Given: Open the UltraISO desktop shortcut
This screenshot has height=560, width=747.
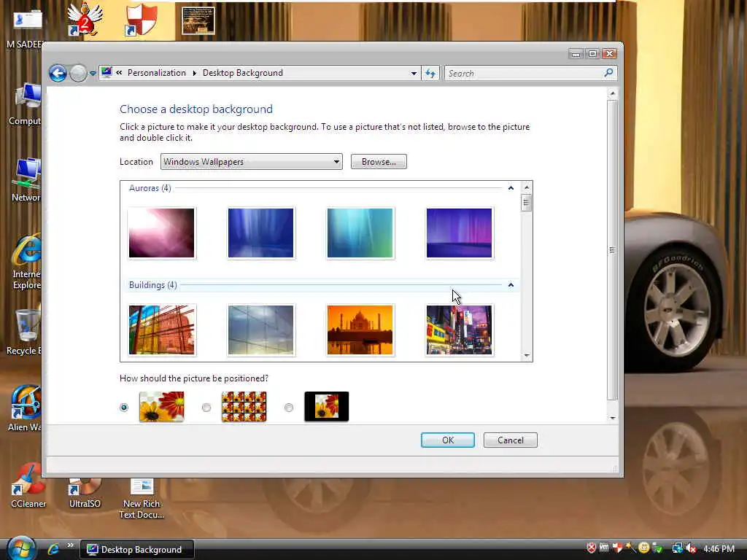Looking at the screenshot, I should pos(85,493).
